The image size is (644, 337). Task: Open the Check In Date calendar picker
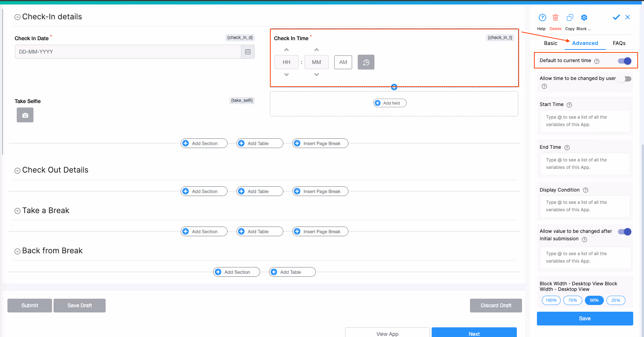pyautogui.click(x=248, y=52)
